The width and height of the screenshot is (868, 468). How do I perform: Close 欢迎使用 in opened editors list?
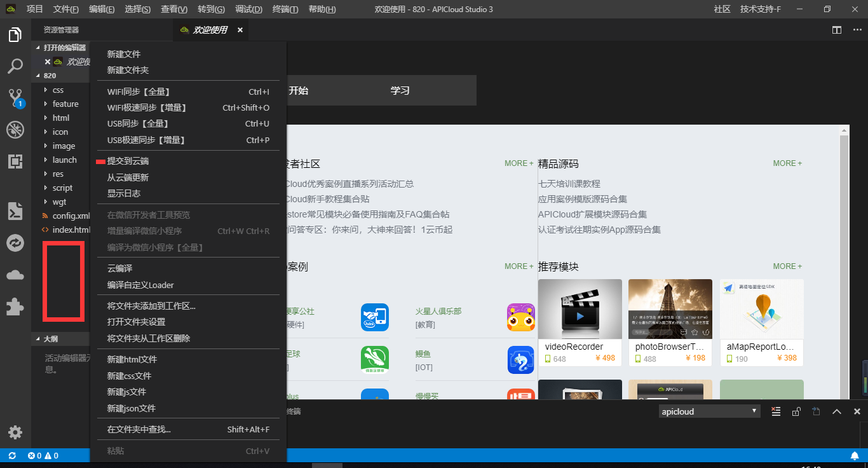[47, 62]
